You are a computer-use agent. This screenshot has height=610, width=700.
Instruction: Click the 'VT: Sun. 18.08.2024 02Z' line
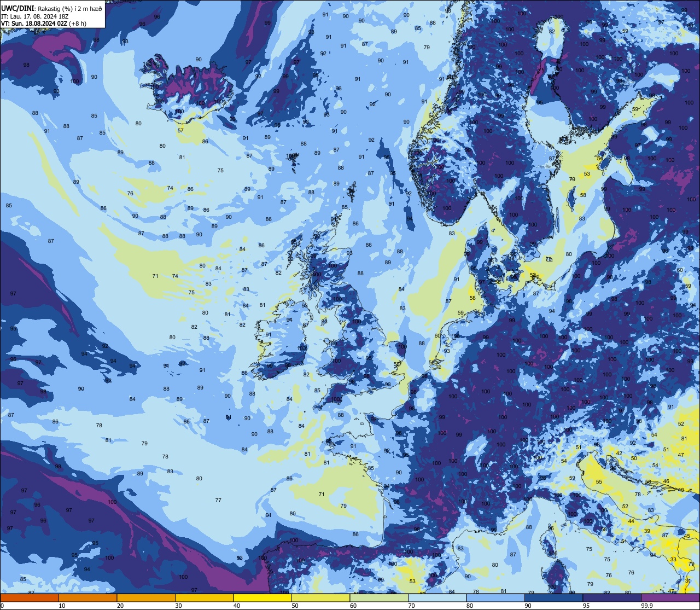[x=34, y=24]
